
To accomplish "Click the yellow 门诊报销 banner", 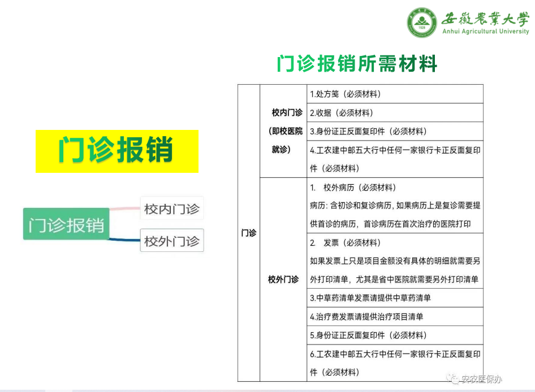I will [117, 151].
